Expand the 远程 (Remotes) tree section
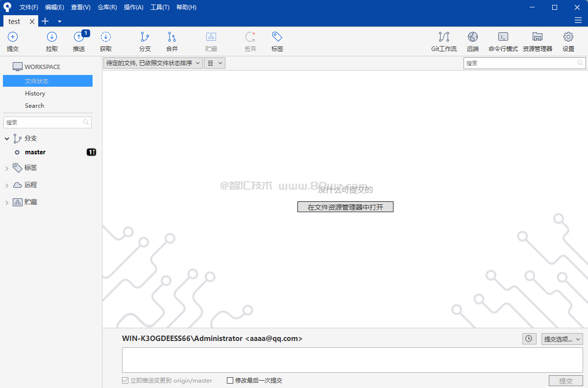Screen dimensions: 588x388 (x=7, y=185)
